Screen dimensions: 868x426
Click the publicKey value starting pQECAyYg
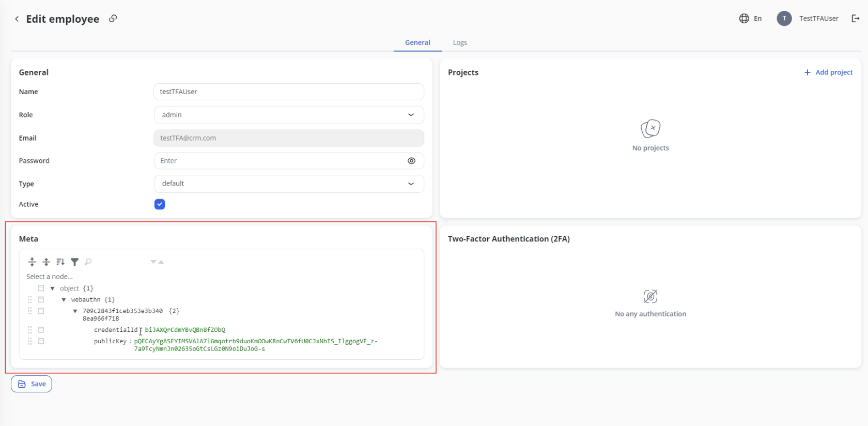256,345
